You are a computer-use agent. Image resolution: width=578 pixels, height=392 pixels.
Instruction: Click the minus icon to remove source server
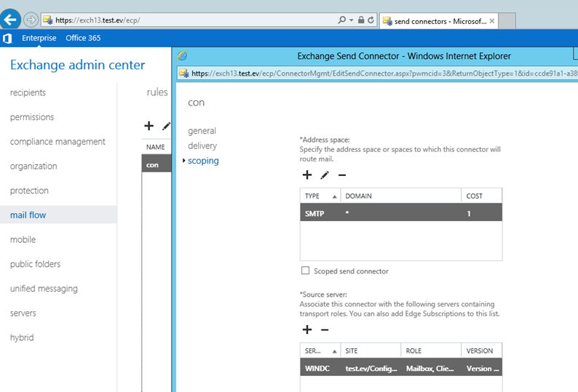coord(325,329)
